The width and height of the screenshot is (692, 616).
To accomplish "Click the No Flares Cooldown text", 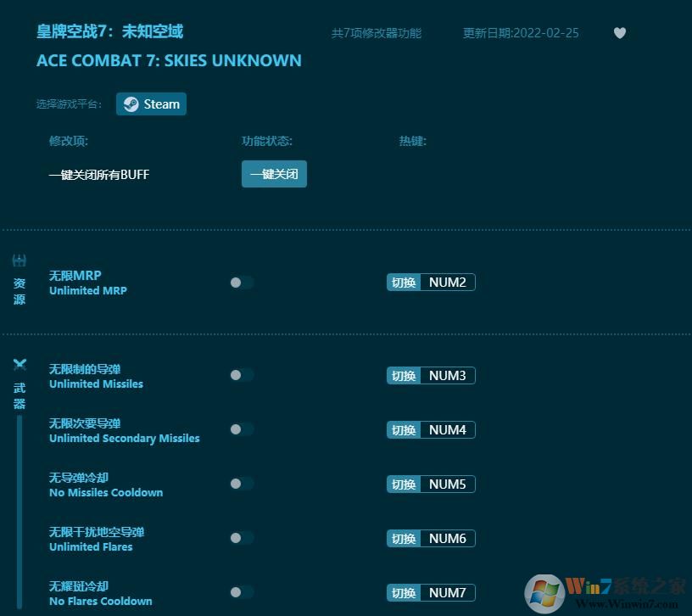I will click(x=101, y=601).
